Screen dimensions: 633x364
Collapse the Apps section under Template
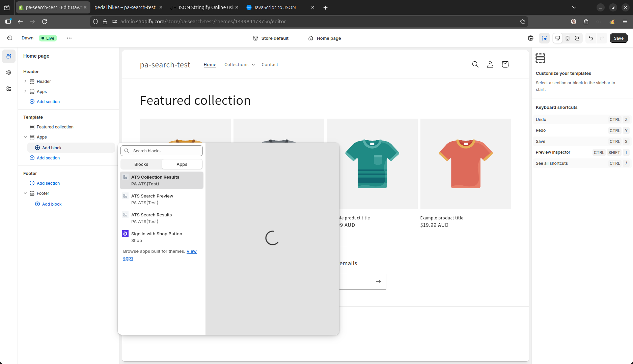point(25,137)
